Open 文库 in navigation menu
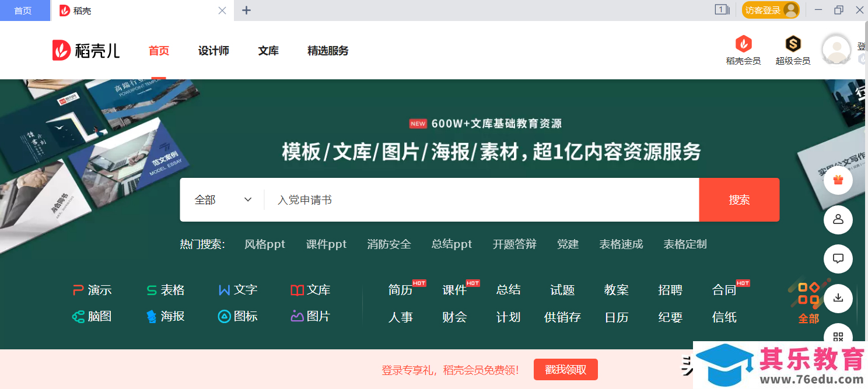The image size is (868, 389). coord(268,51)
